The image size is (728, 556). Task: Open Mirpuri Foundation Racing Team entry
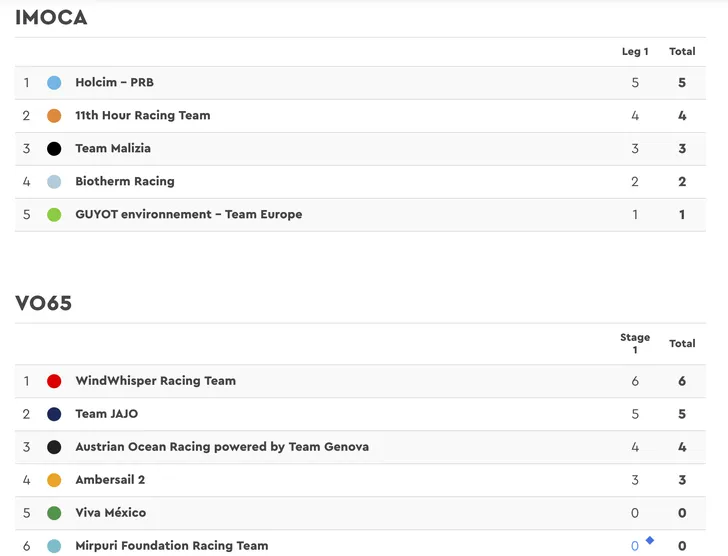172,546
